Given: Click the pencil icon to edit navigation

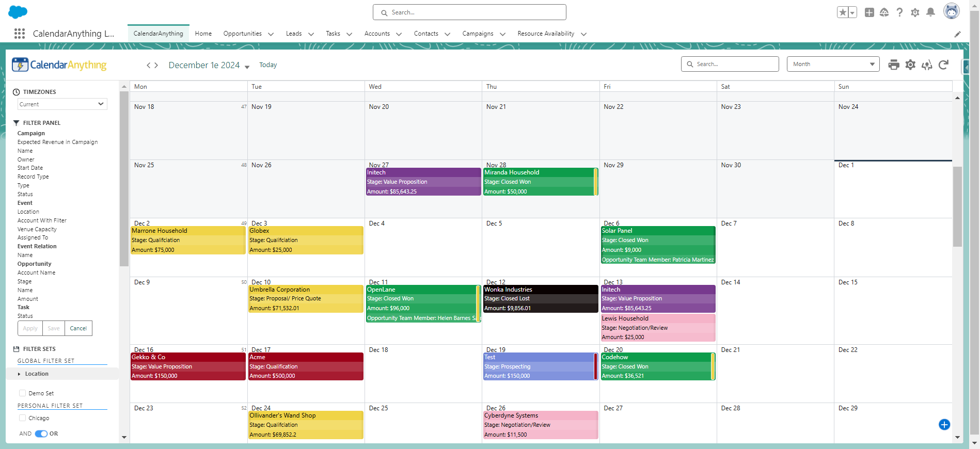Looking at the screenshot, I should click(957, 34).
